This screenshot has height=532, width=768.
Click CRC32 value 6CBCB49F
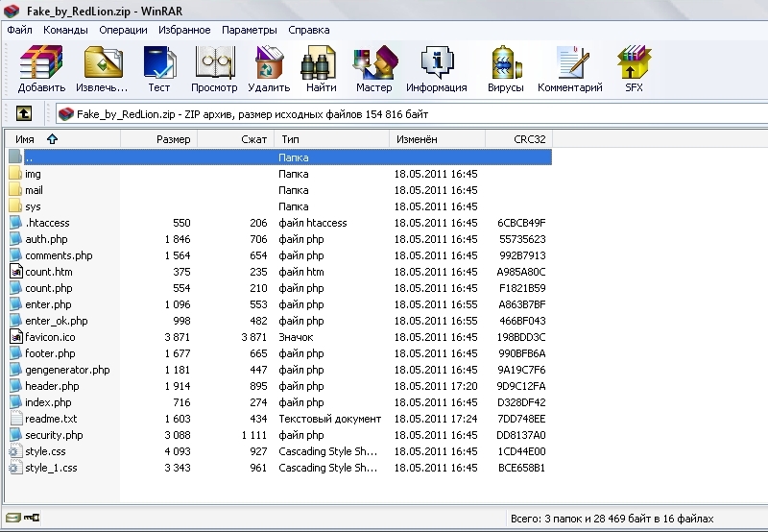click(521, 223)
